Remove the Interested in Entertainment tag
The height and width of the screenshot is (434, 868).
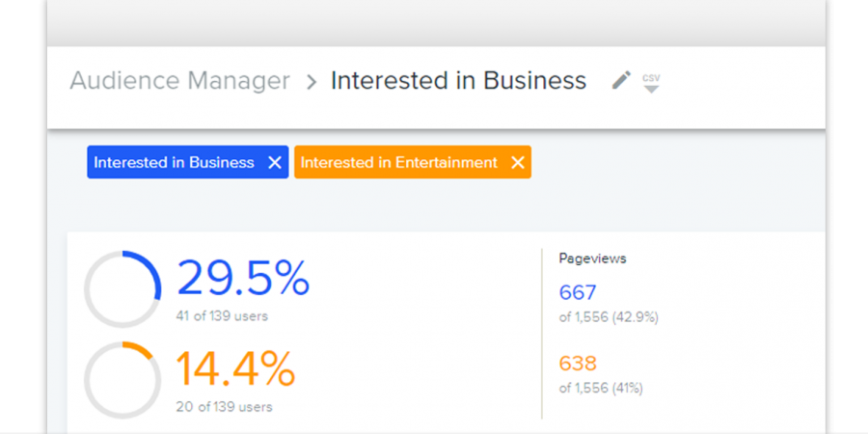click(x=518, y=163)
